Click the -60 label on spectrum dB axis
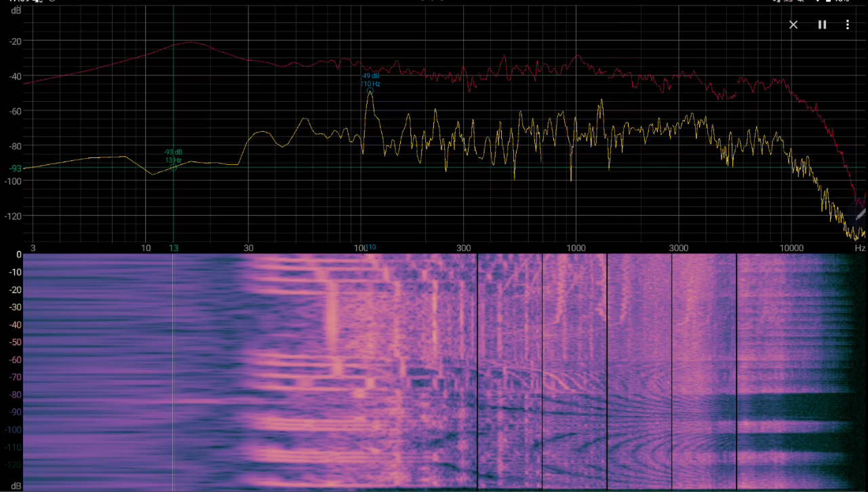 pyautogui.click(x=15, y=111)
